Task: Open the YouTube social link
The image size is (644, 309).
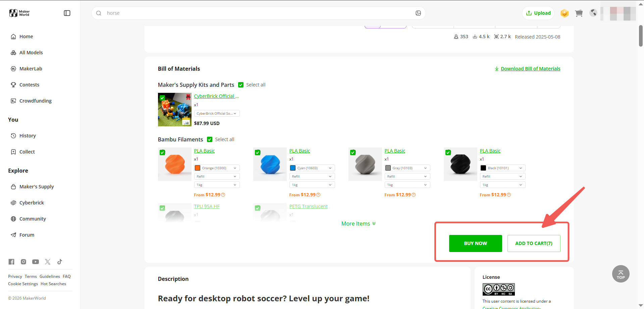Action: pos(36,262)
